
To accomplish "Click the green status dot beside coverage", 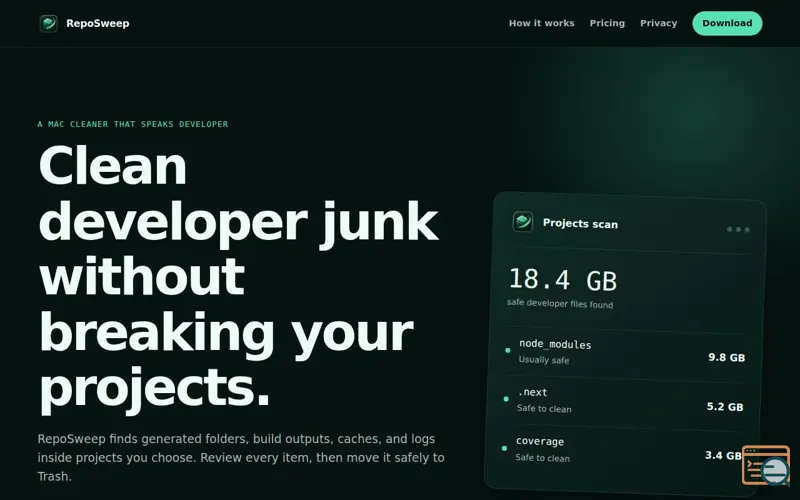I will point(505,448).
